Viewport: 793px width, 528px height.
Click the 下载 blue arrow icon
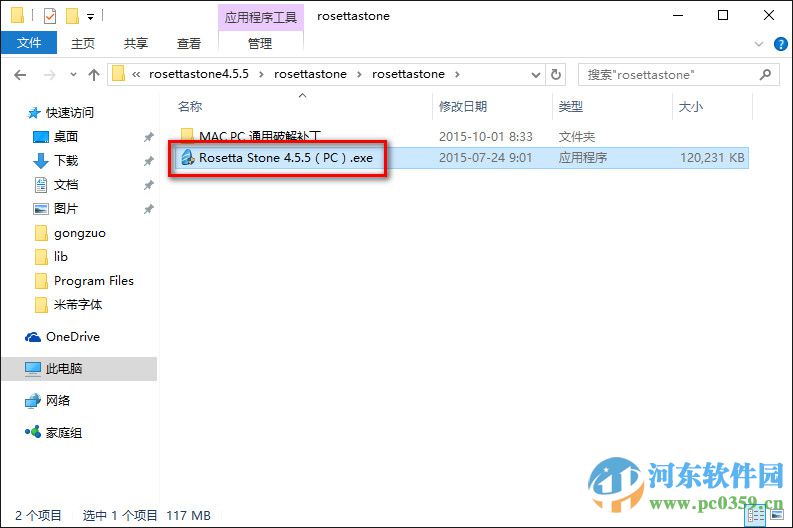point(40,161)
